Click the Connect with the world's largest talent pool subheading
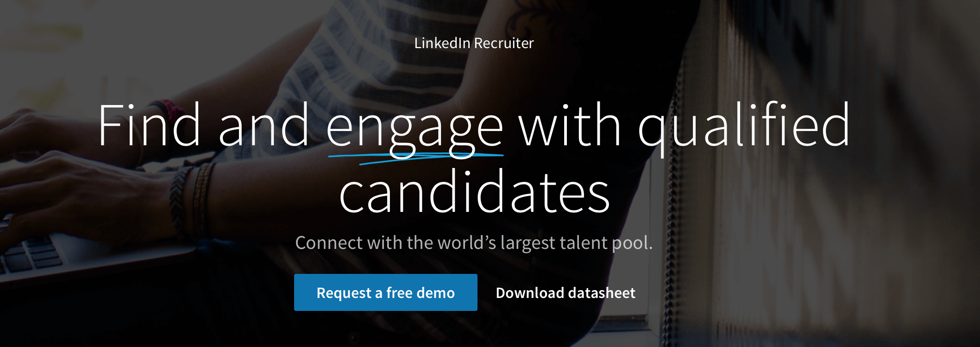This screenshot has height=347, width=980. point(474,243)
